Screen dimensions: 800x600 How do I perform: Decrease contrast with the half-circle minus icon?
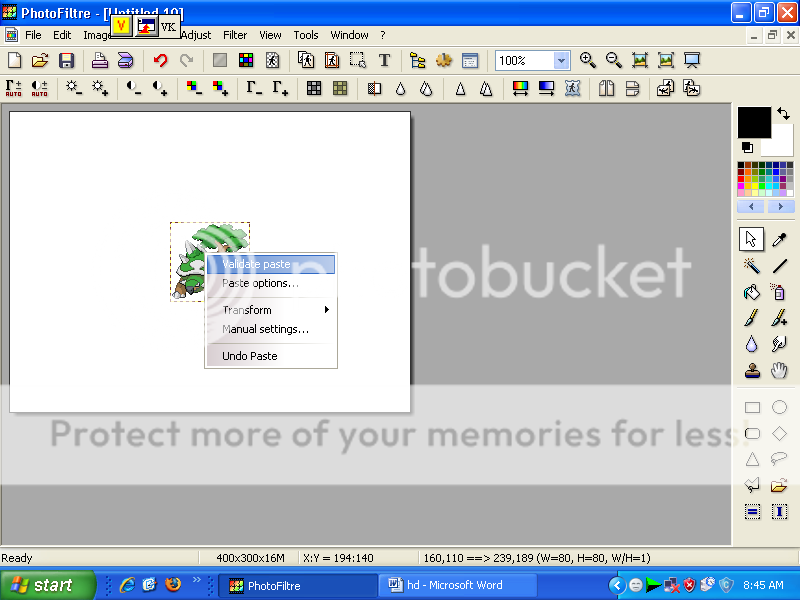134,88
